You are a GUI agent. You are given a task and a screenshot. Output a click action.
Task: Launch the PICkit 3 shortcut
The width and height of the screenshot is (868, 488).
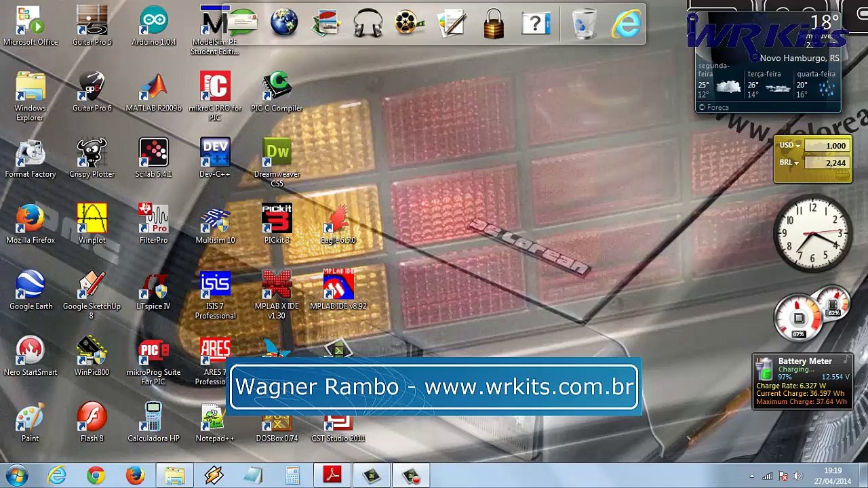(277, 224)
